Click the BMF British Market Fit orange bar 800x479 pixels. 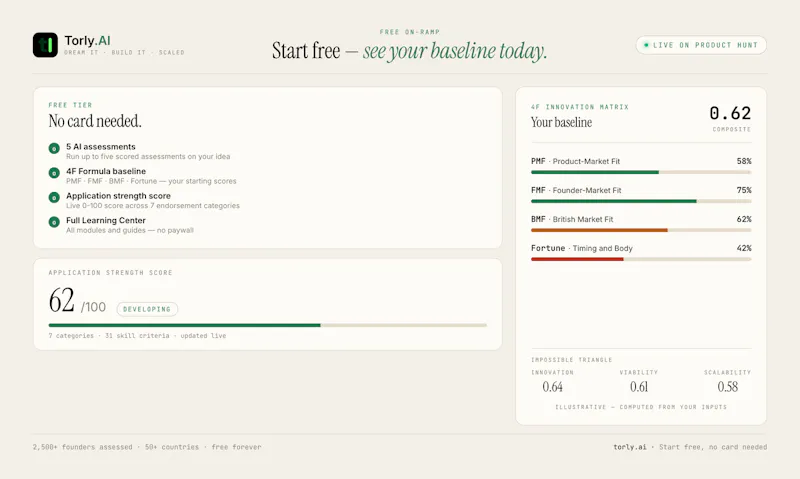[x=599, y=231]
